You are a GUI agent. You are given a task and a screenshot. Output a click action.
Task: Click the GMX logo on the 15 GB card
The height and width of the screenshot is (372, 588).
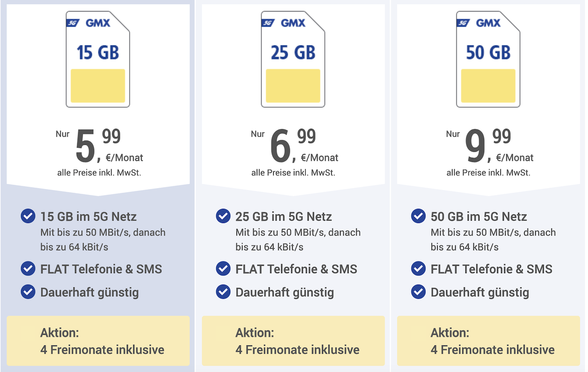click(x=98, y=23)
